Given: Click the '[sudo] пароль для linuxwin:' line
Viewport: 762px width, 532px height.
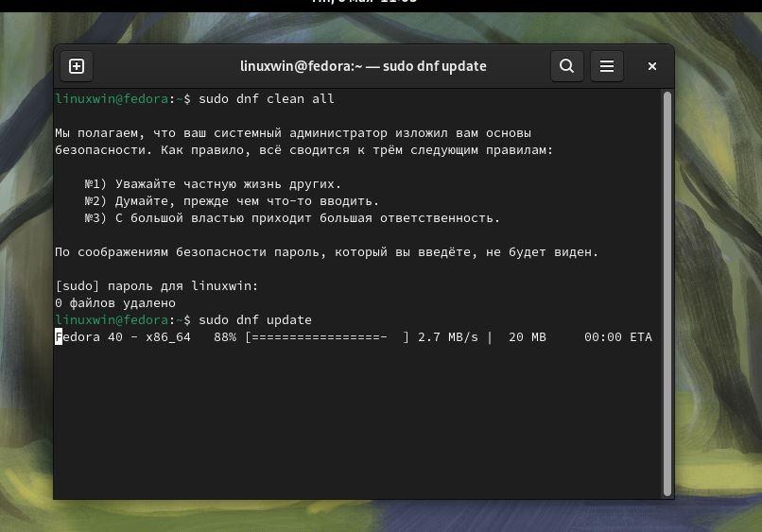Looking at the screenshot, I should point(157,286).
